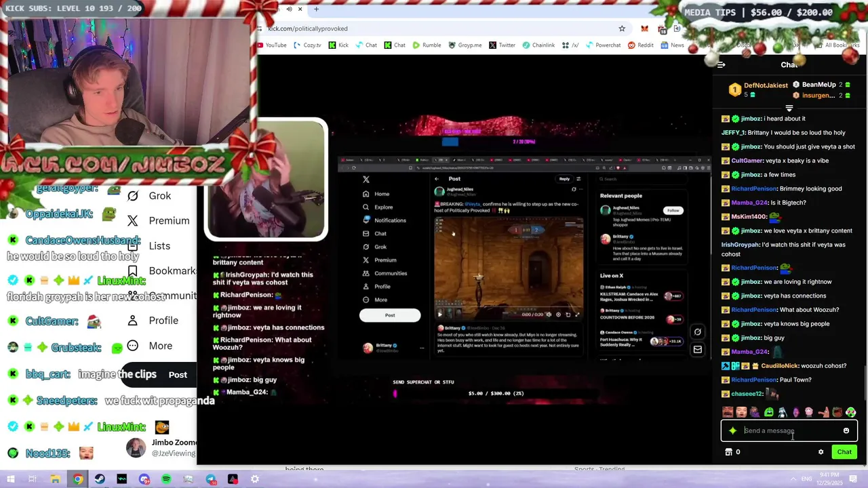868x488 pixels.
Task: Open chat settings gear icon
Action: click(821, 452)
